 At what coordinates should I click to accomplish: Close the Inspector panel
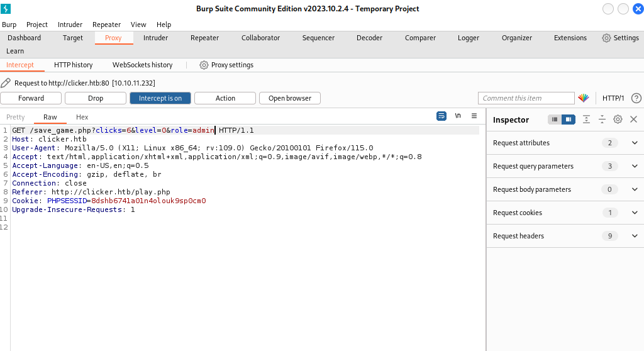(x=633, y=120)
